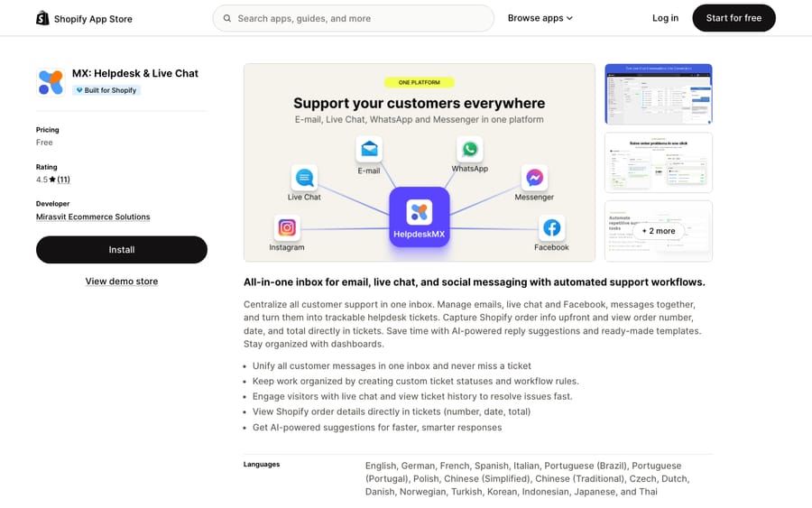
Task: Click the Developer label text
Action: [x=53, y=204]
